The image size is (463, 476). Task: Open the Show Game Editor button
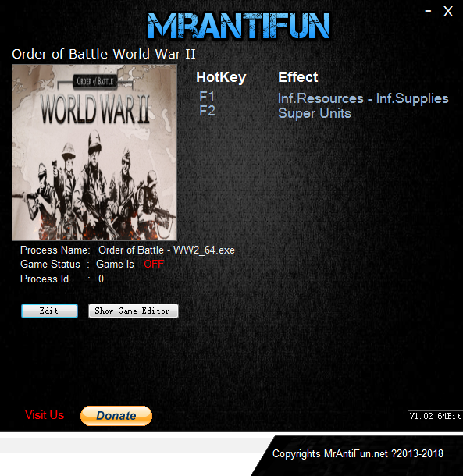pos(133,311)
